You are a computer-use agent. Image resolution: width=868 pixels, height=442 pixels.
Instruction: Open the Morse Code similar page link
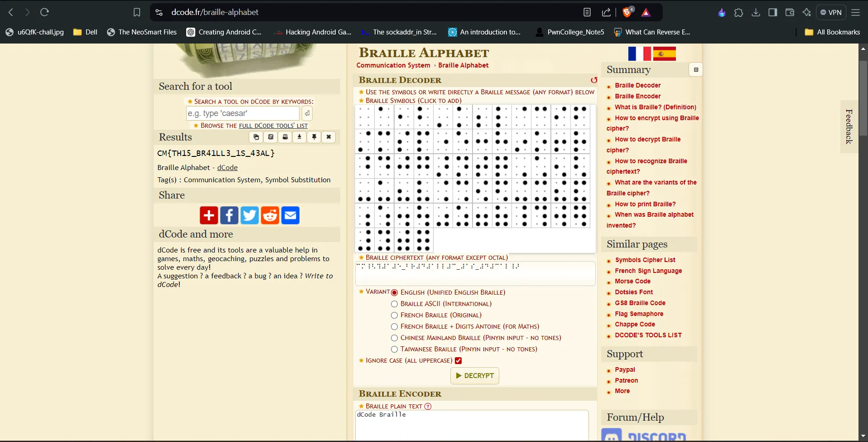tap(632, 281)
